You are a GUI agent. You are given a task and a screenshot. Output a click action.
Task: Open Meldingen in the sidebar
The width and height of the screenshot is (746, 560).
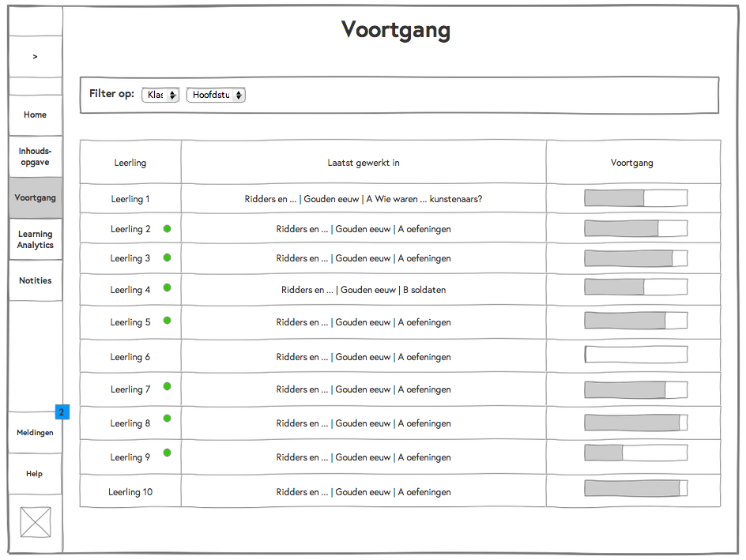point(36,432)
